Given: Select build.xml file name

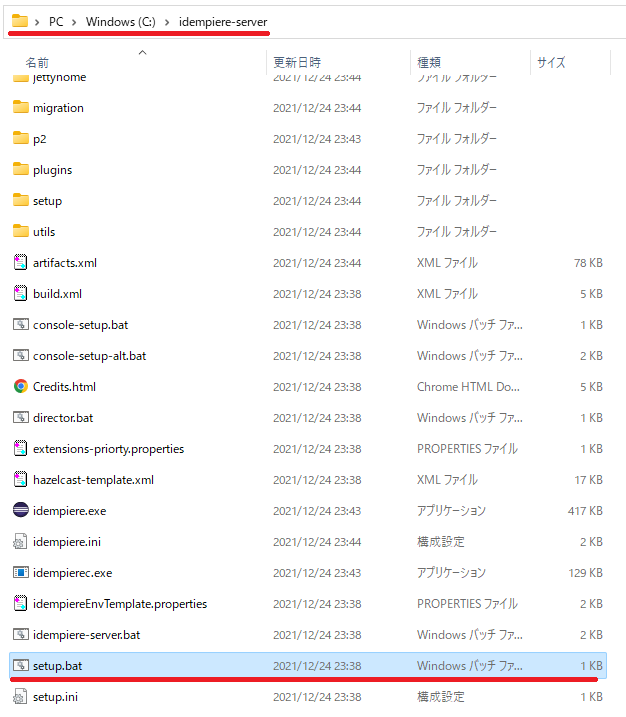Looking at the screenshot, I should tap(57, 294).
